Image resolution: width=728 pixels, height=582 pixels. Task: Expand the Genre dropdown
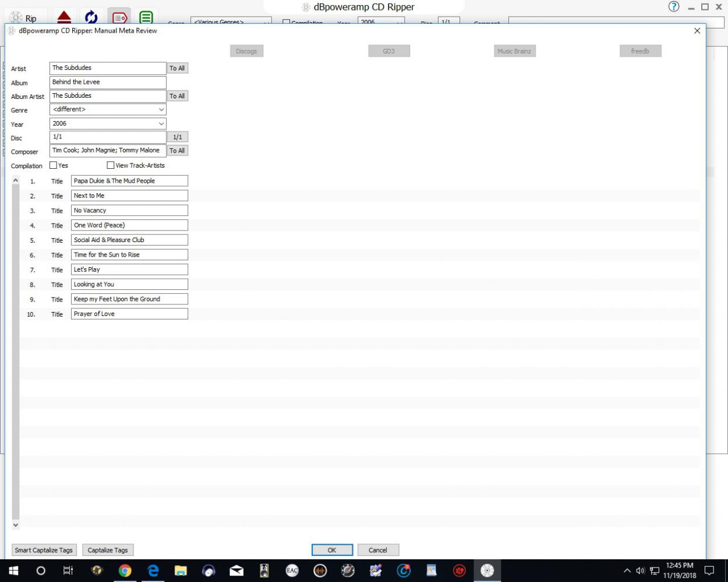tap(161, 109)
